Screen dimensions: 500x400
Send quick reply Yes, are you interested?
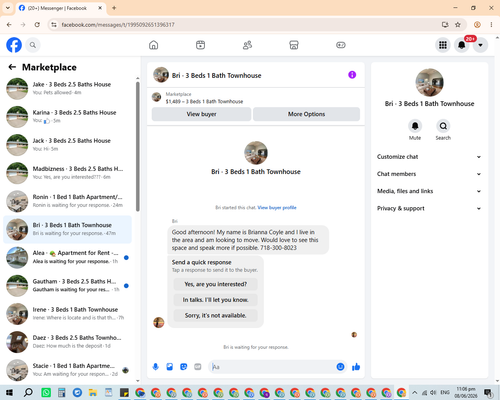(x=216, y=284)
